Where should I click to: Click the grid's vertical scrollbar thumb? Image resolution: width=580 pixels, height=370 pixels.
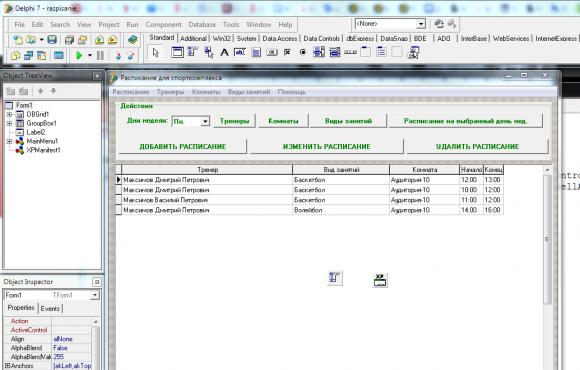click(x=547, y=239)
